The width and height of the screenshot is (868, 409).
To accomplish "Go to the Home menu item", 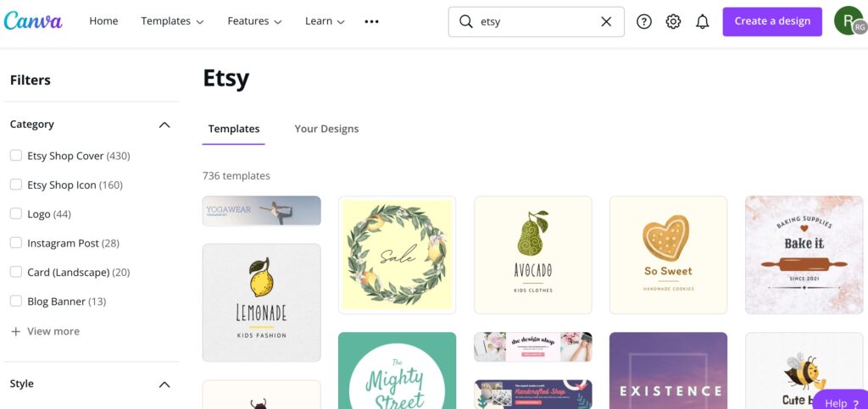I will point(103,21).
